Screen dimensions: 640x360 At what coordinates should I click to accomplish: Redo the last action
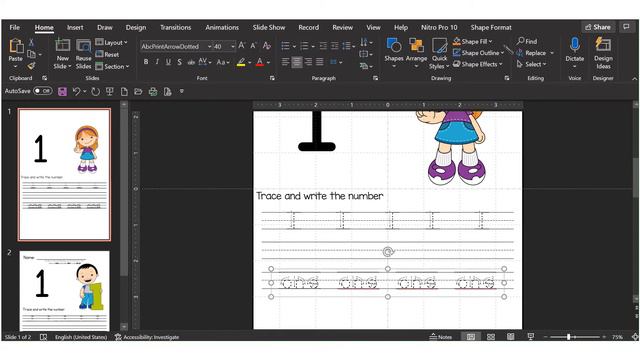(95, 91)
